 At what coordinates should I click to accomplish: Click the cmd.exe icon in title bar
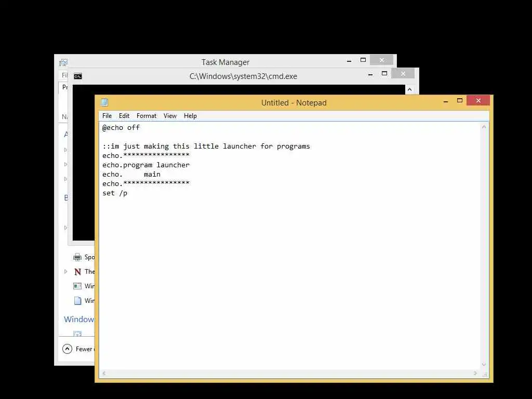coord(78,76)
